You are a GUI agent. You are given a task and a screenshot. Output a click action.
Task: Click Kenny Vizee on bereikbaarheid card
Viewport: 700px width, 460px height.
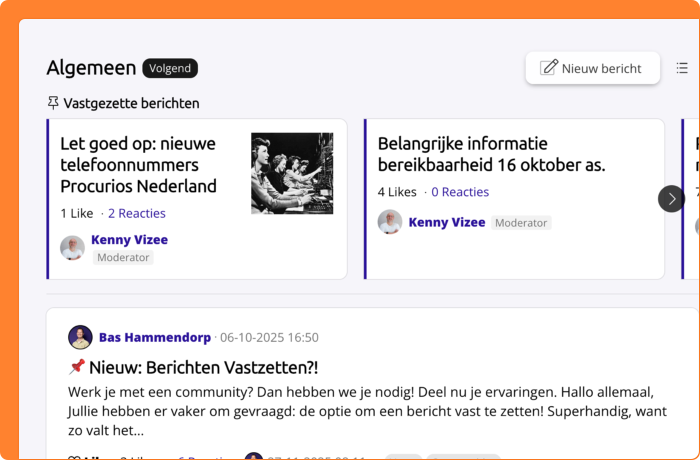447,222
